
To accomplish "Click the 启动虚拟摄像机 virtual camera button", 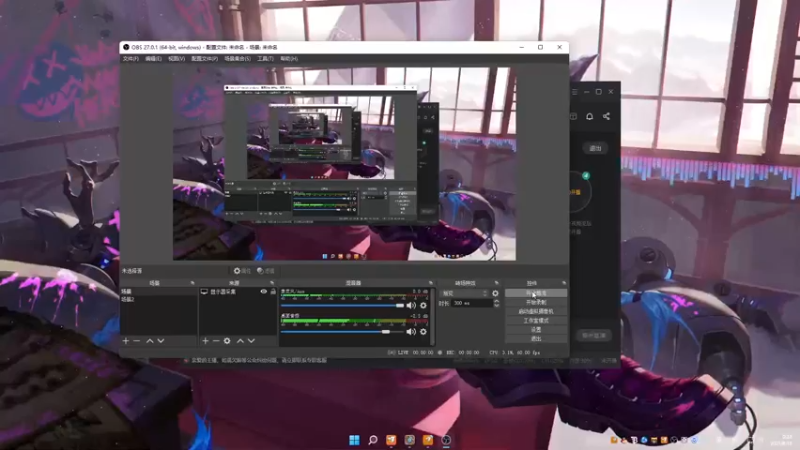I will pos(536,311).
